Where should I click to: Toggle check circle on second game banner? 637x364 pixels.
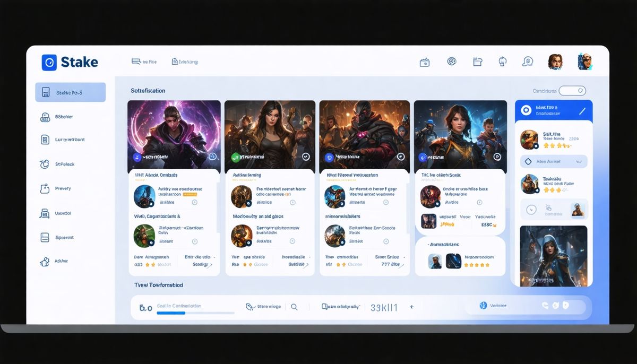coord(305,157)
